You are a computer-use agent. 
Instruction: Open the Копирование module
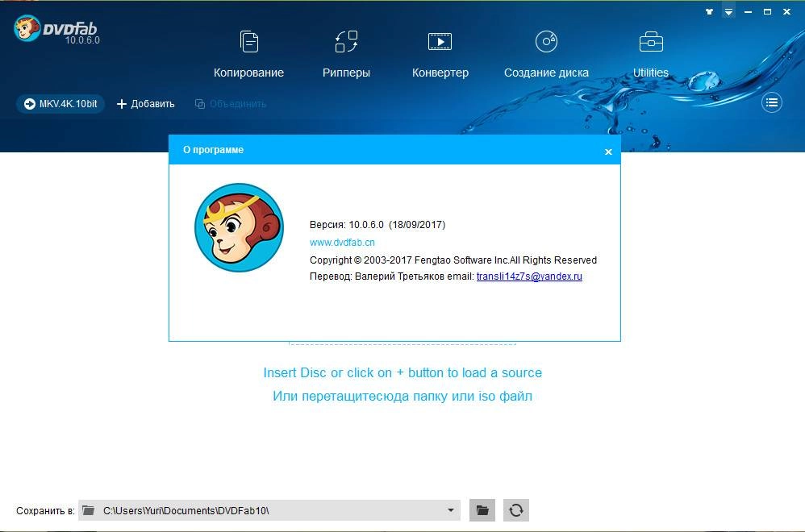tap(249, 54)
